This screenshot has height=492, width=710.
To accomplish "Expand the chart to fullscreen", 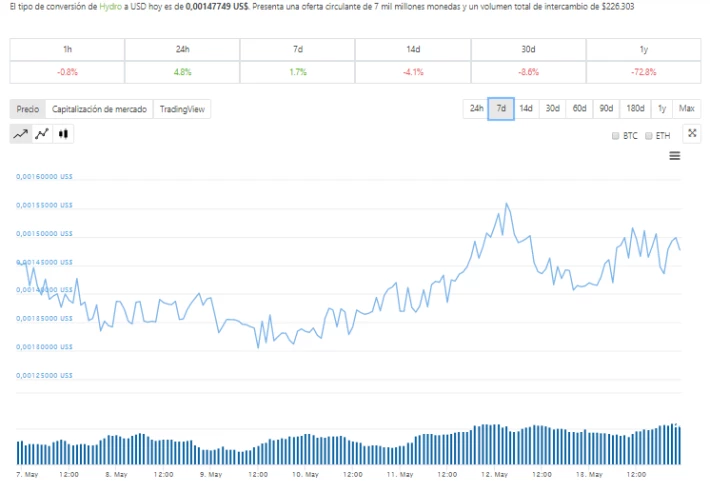I will [x=692, y=134].
